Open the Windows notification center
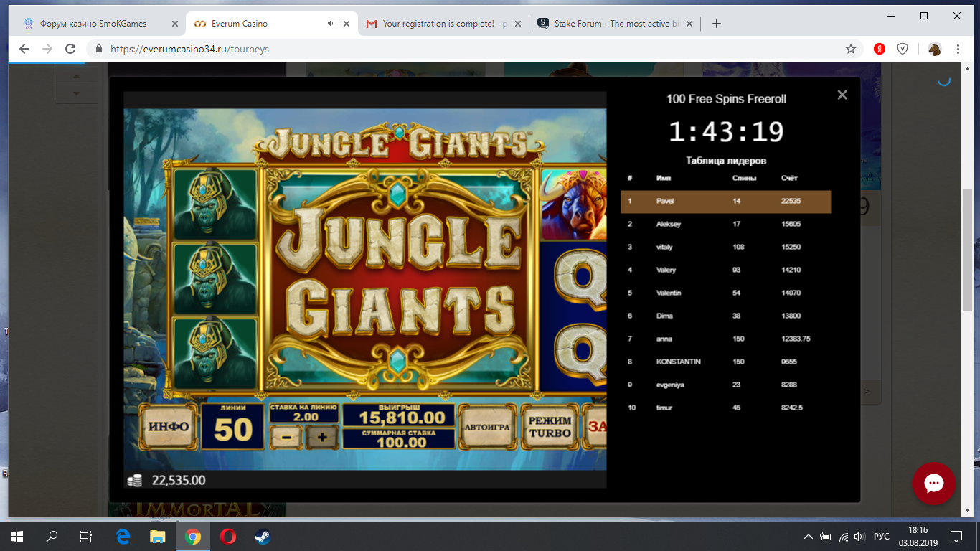This screenshot has width=980, height=551. (x=956, y=536)
